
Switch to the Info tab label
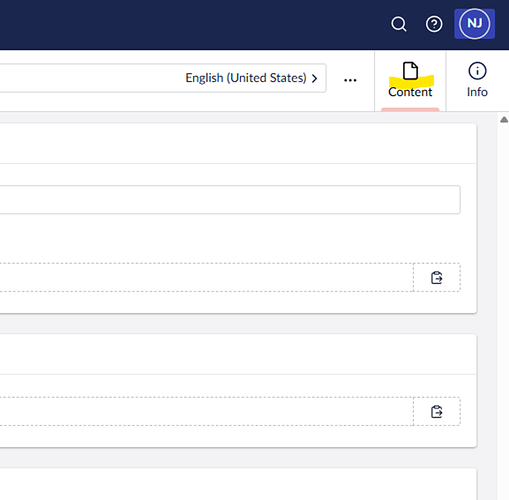point(477,92)
